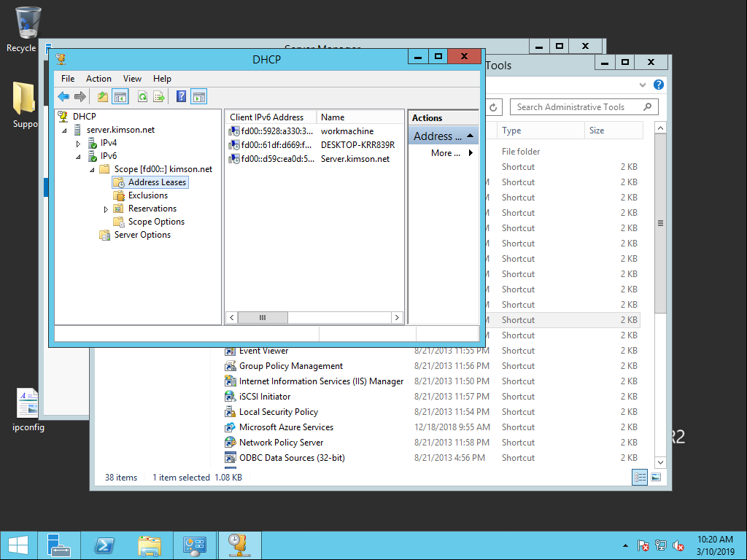Open the Help menu in DHCP
The width and height of the screenshot is (747, 560).
click(162, 79)
